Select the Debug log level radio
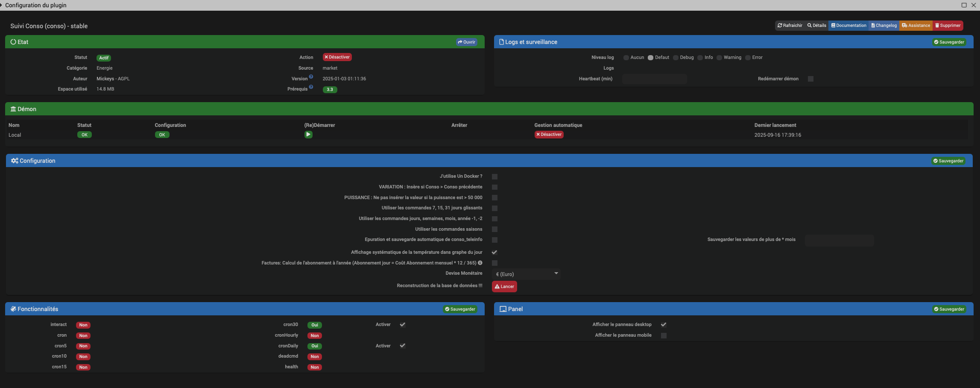The width and height of the screenshot is (980, 388). (x=676, y=58)
